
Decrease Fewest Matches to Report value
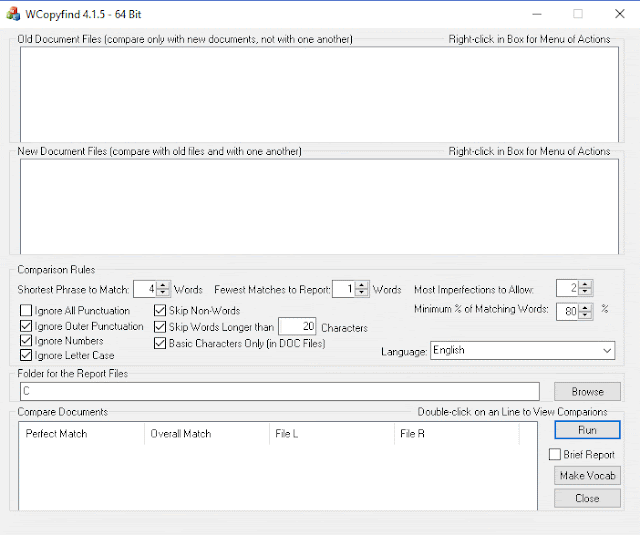coord(362,292)
